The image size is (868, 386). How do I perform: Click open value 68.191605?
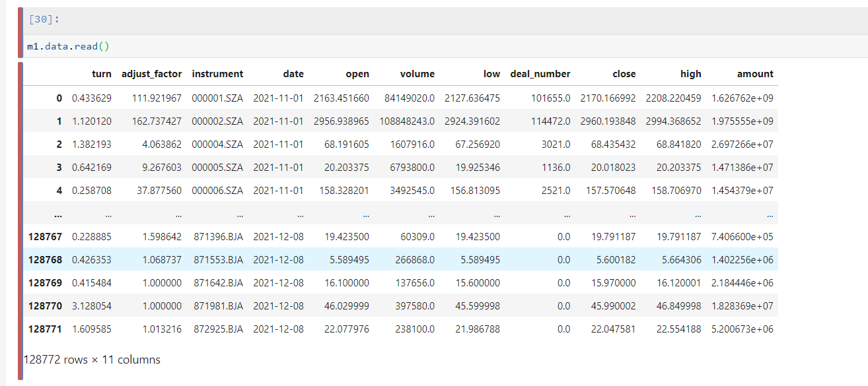(x=347, y=145)
